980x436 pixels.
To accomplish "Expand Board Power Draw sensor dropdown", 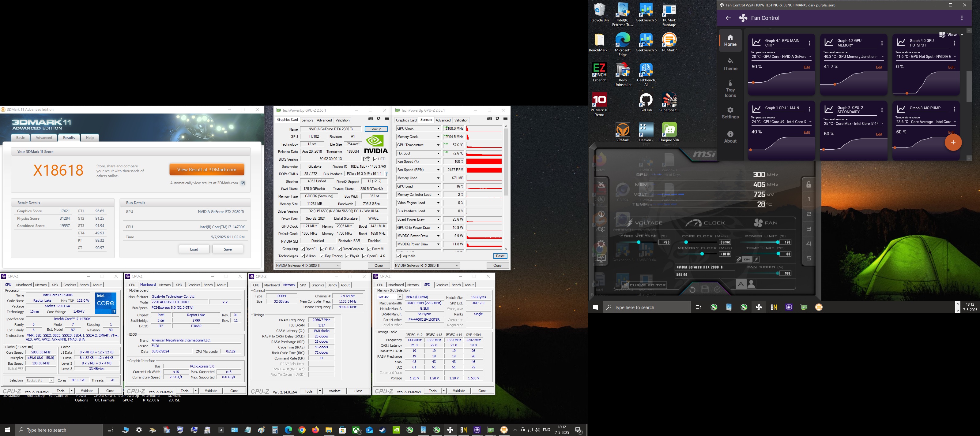I will pyautogui.click(x=438, y=219).
